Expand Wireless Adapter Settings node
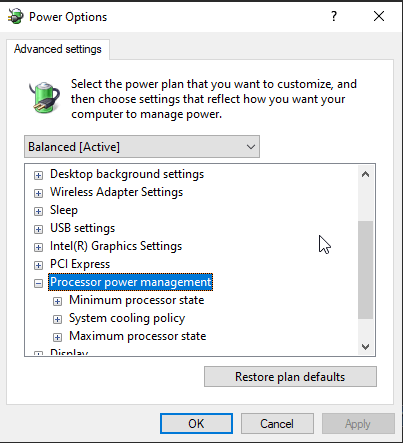The image size is (403, 443). (x=38, y=193)
